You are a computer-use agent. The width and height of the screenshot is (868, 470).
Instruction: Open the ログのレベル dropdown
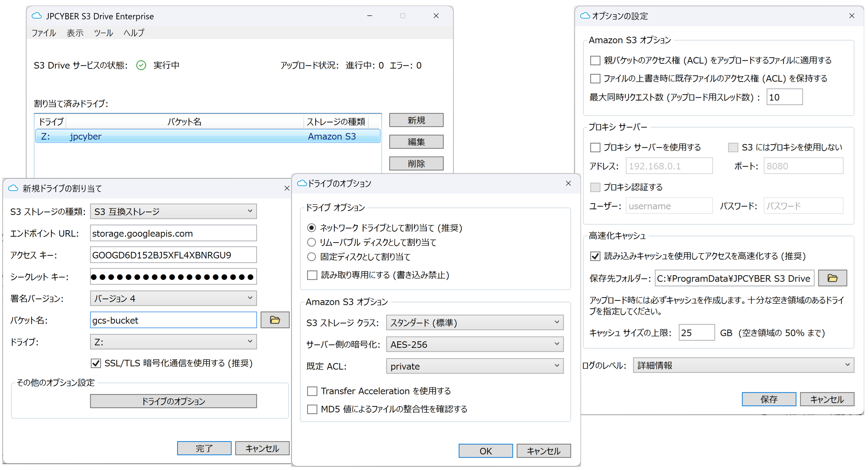point(743,365)
